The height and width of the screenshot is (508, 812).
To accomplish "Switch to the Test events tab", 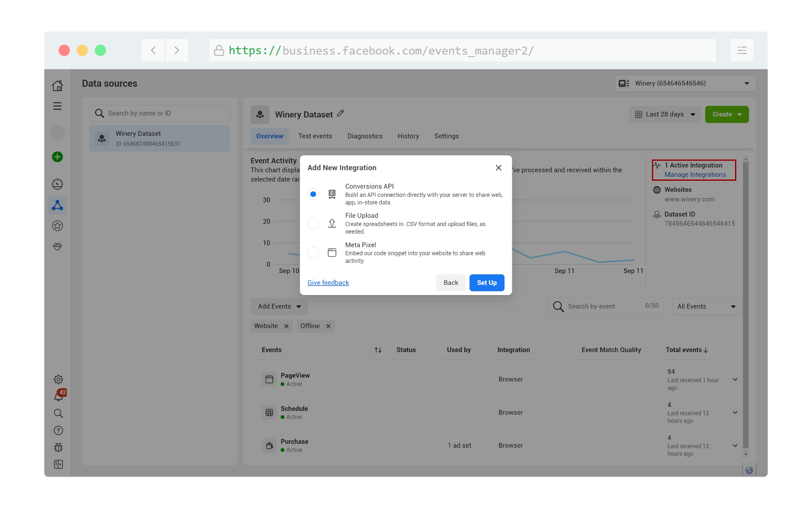I will coord(315,136).
